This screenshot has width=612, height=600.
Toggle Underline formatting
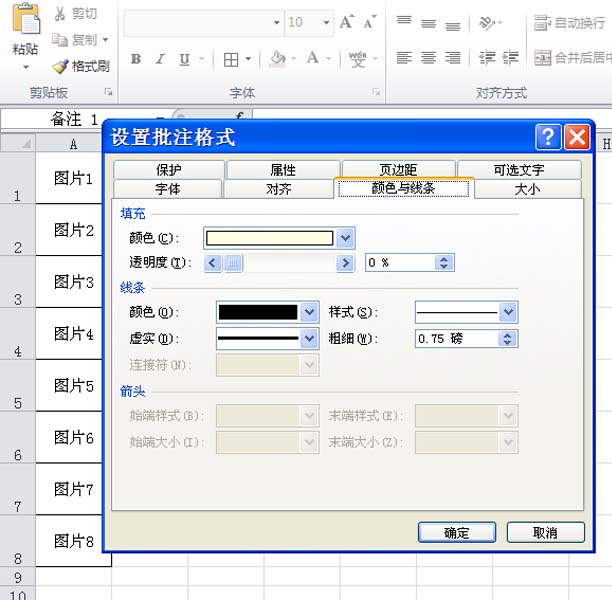pyautogui.click(x=184, y=59)
